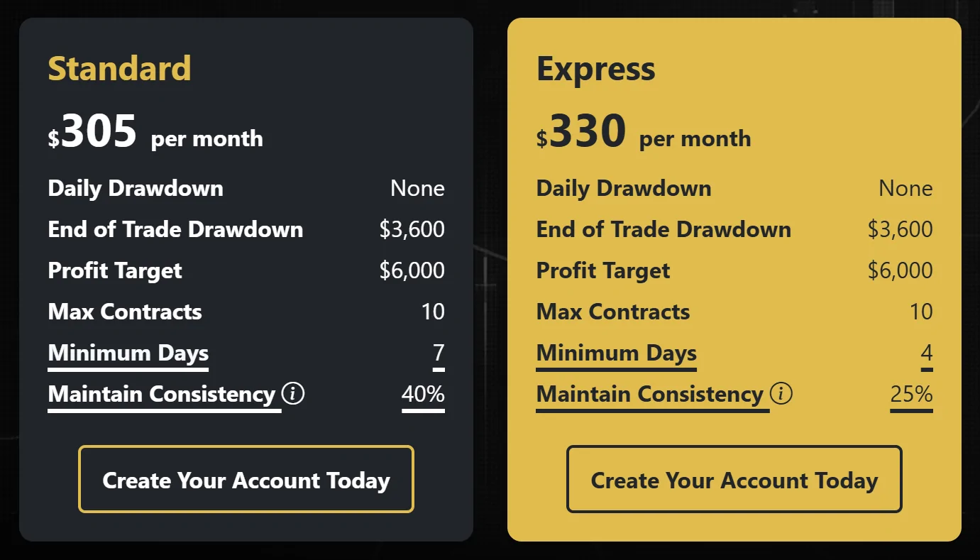This screenshot has height=560, width=980.
Task: Click the 7 minimum days value
Action: tap(439, 353)
